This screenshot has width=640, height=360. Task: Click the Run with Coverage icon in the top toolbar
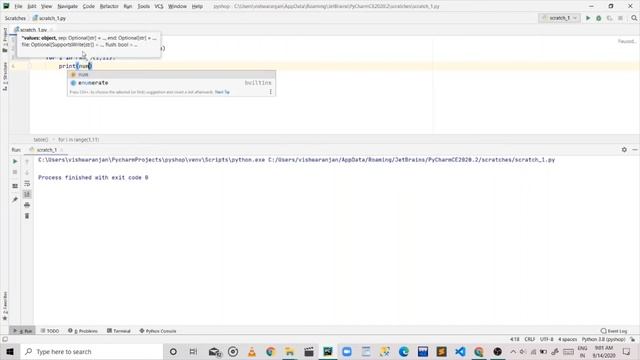[x=610, y=18]
